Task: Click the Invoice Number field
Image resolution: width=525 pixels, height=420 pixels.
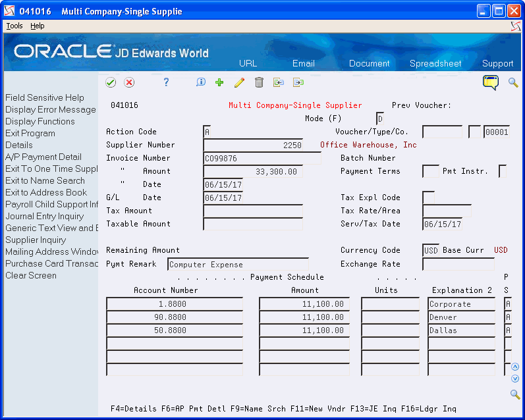Action: 262,158
